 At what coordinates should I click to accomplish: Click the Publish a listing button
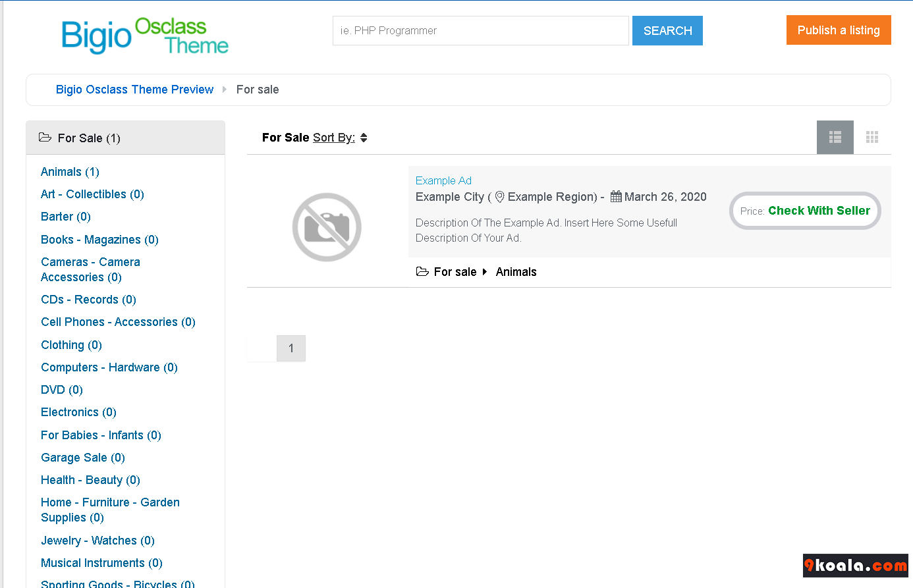[838, 30]
